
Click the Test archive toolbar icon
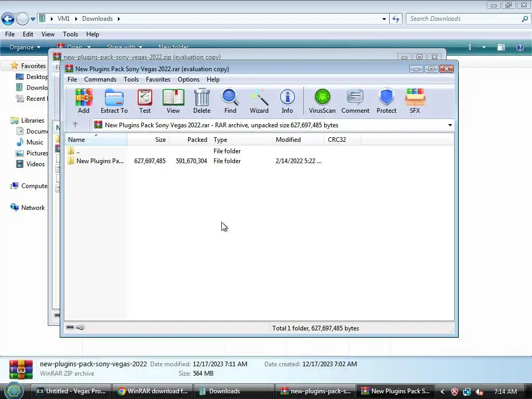click(145, 101)
